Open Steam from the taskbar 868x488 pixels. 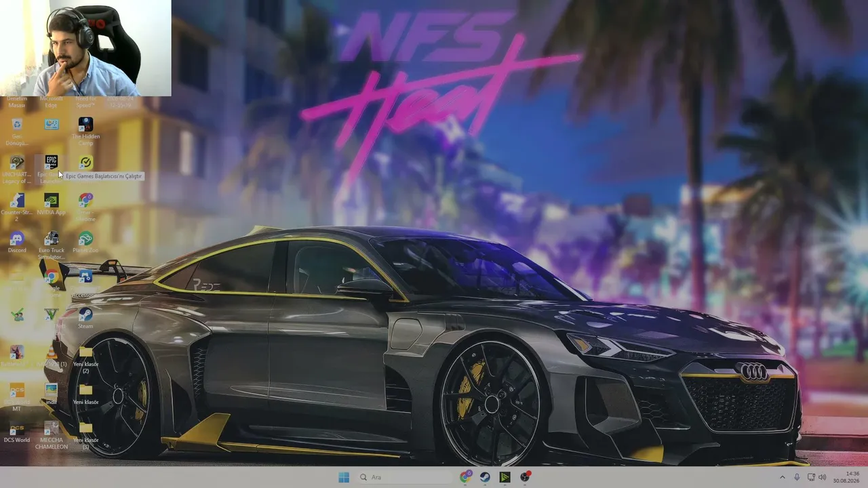[x=485, y=477]
